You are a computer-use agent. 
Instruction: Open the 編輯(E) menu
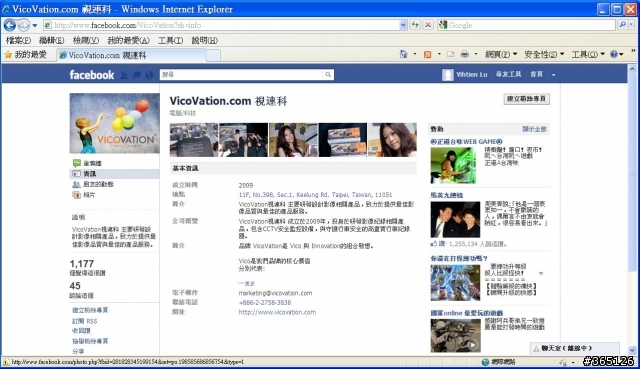tap(52, 40)
